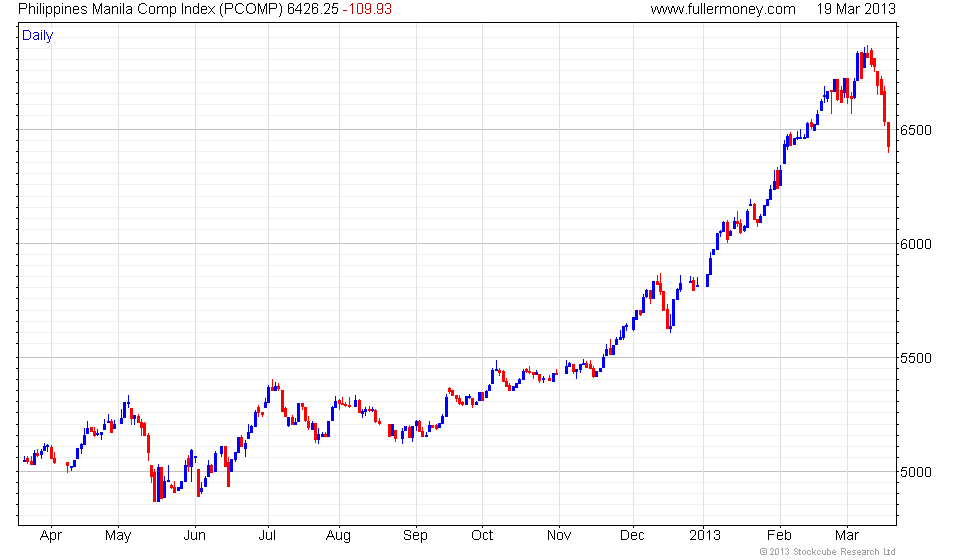Click the Sep month axis label
Viewport: 980px width, 560px height.
click(415, 536)
